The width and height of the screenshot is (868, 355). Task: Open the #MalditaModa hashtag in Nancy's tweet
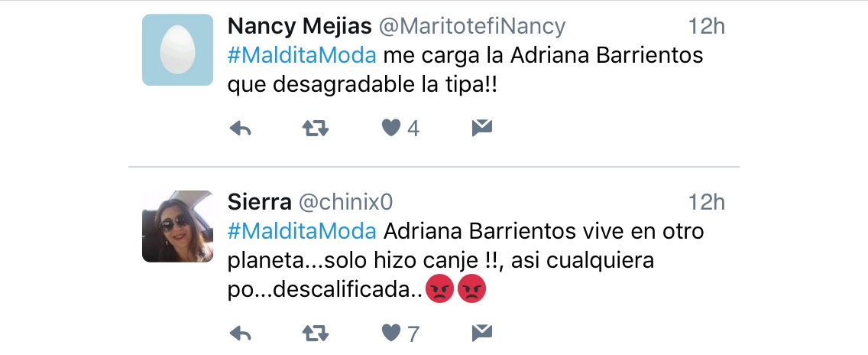pos(302,56)
